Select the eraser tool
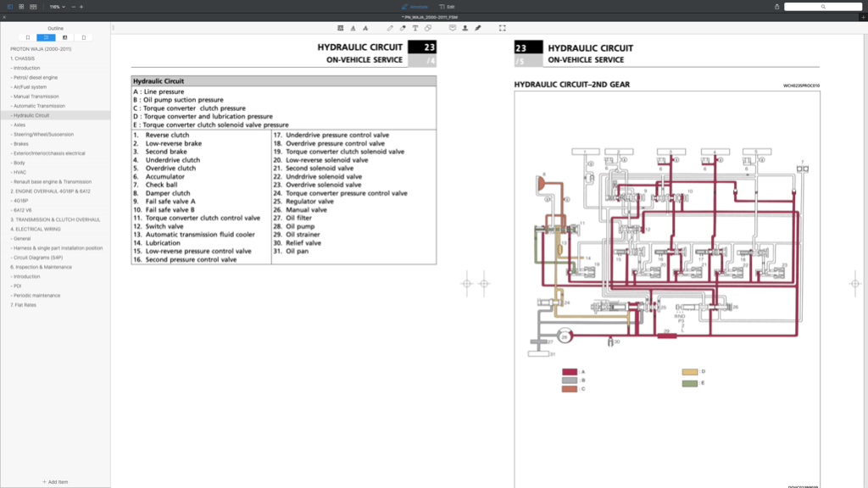 pos(403,28)
